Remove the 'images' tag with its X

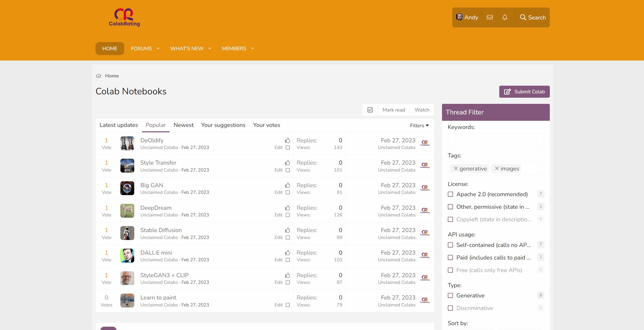click(497, 168)
